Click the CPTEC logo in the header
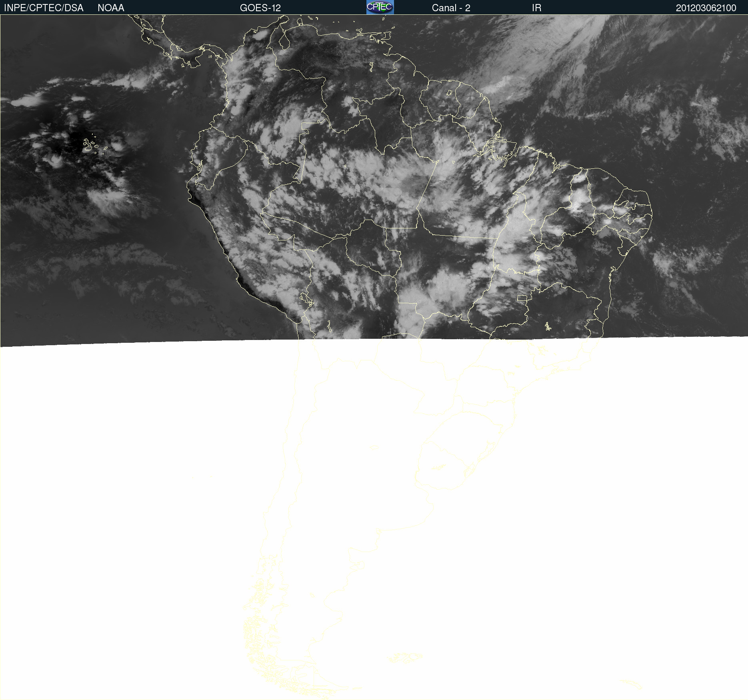Viewport: 748px width, 700px height. [380, 7]
